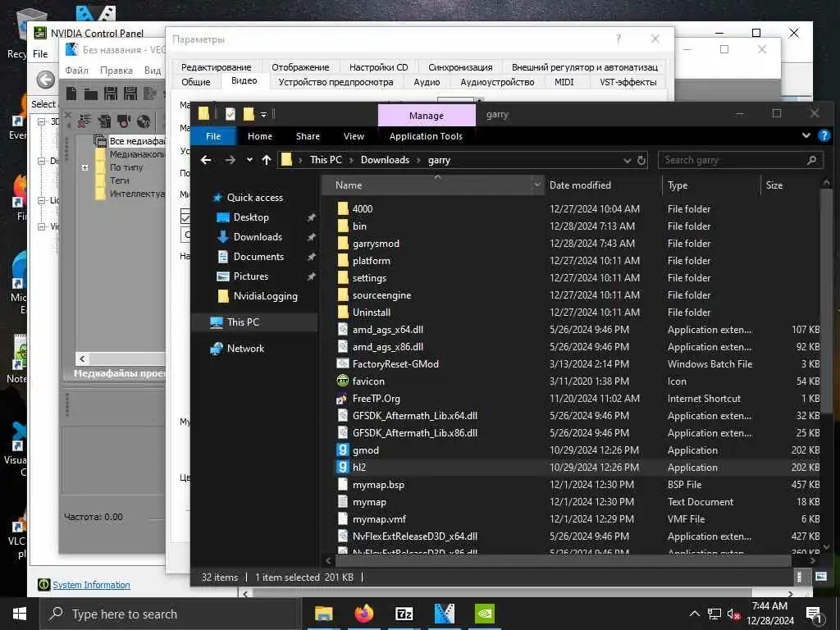Screen dimensions: 840x630
Task: Select the FreeTP.Org internet shortcut
Action: [376, 398]
